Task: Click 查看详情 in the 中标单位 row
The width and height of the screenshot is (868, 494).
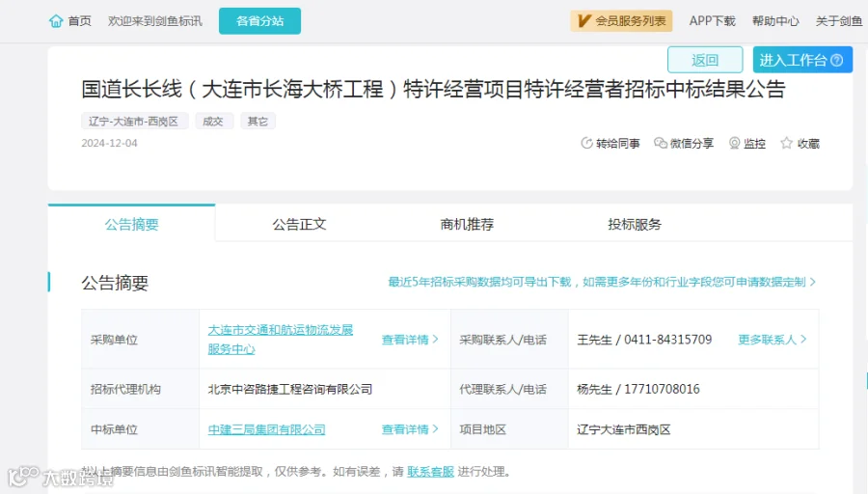Action: (x=410, y=429)
